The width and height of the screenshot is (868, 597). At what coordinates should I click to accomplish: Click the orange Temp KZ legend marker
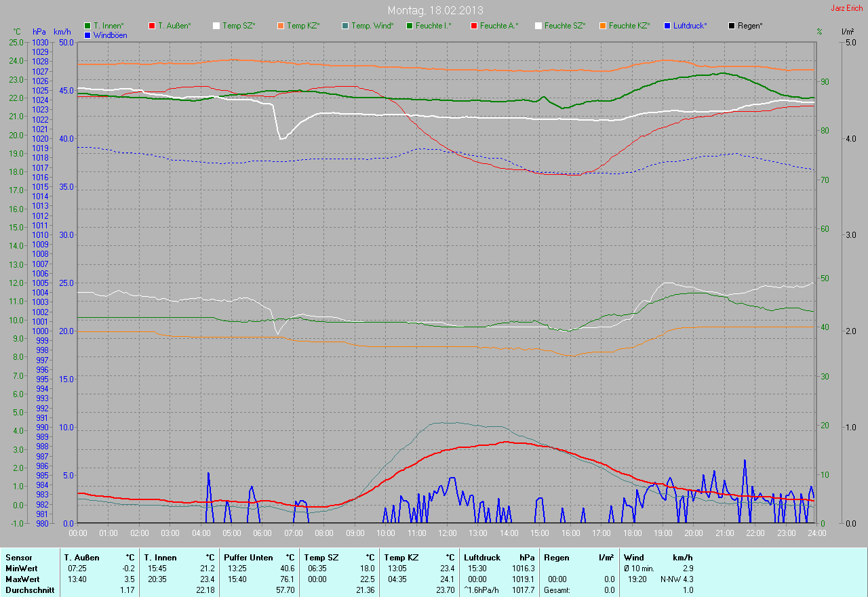click(281, 26)
